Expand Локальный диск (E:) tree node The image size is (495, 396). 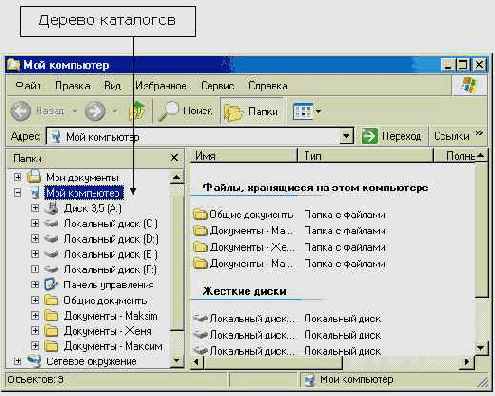(x=35, y=254)
